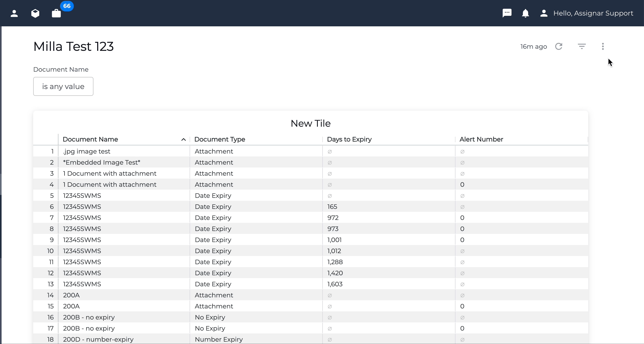
Task: Click the Days to Expiry value 972
Action: tap(333, 218)
